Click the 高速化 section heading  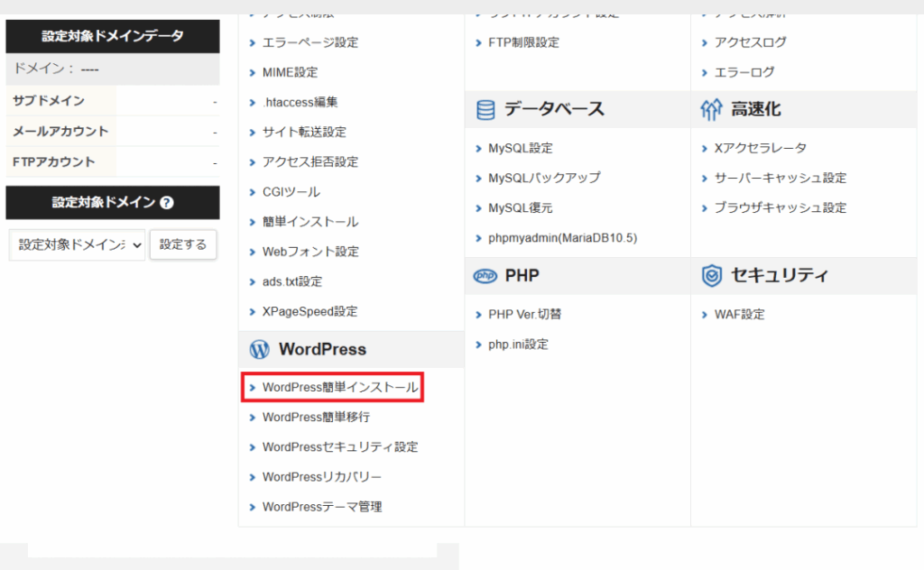[x=756, y=109]
